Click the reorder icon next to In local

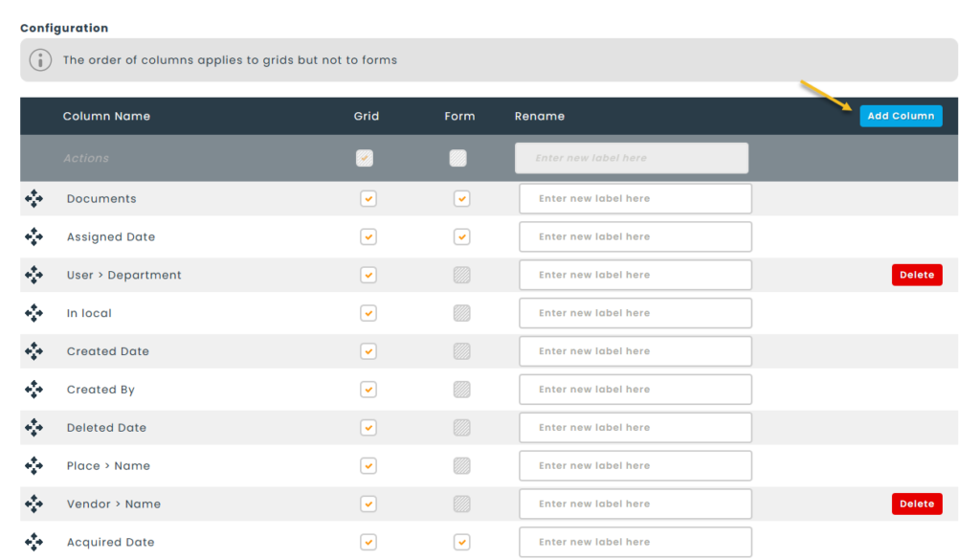point(33,313)
